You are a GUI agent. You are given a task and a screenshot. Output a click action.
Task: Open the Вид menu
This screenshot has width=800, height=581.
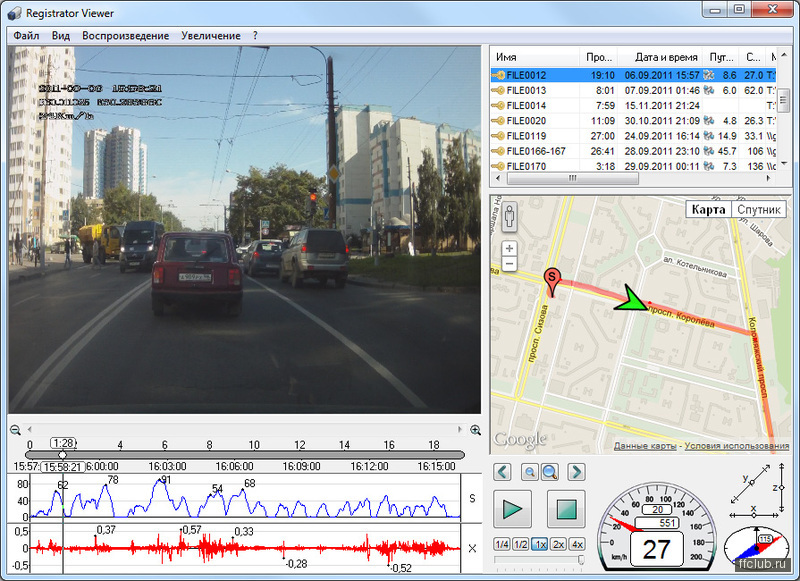[x=60, y=36]
